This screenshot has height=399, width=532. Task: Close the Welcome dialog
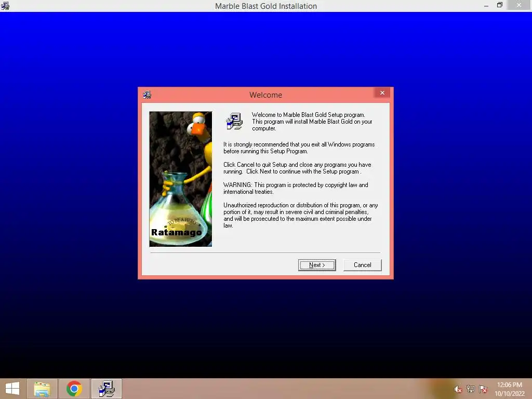[x=382, y=92]
